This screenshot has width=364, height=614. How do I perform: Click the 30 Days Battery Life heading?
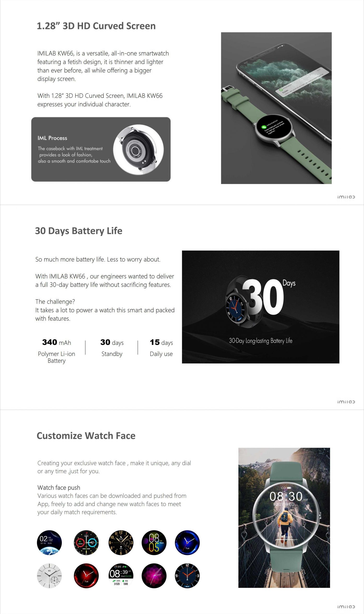[x=79, y=231]
